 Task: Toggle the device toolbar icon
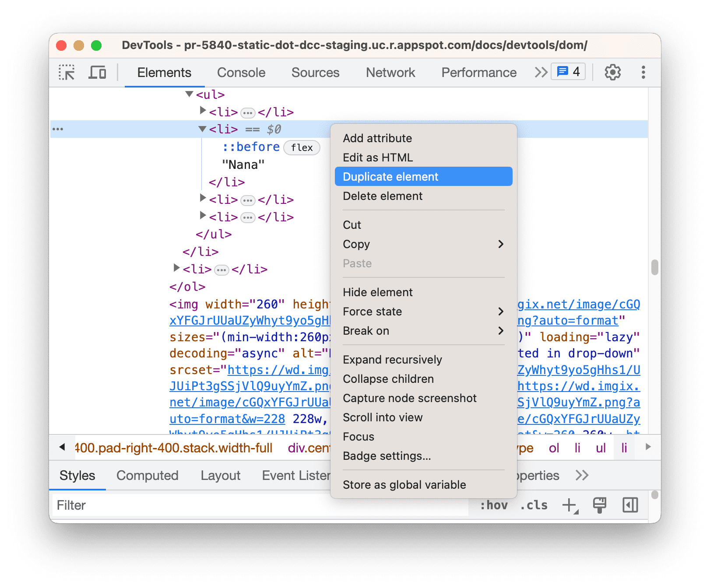pyautogui.click(x=97, y=72)
